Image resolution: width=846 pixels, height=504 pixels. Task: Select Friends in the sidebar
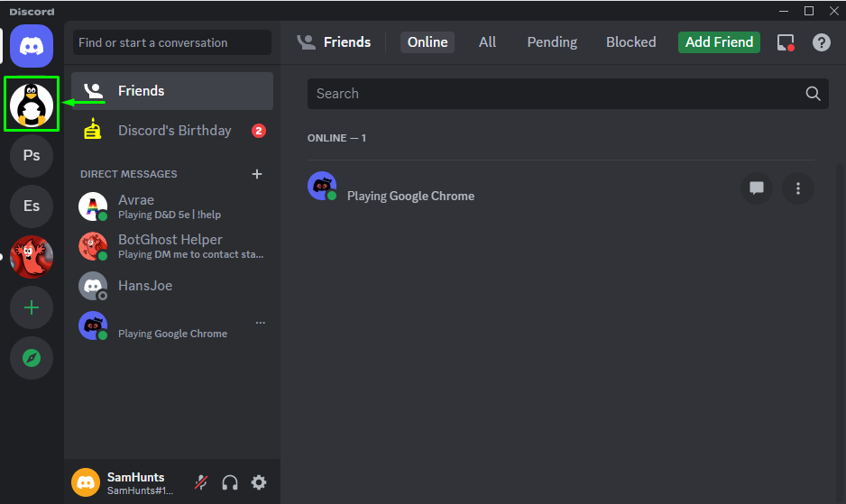pos(172,91)
